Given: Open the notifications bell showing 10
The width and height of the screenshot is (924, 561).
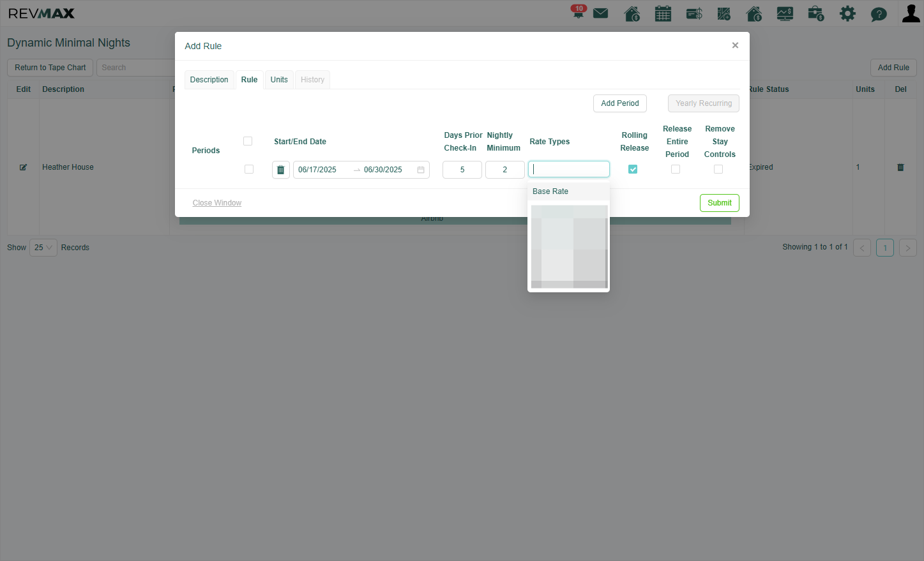Looking at the screenshot, I should click(579, 12).
